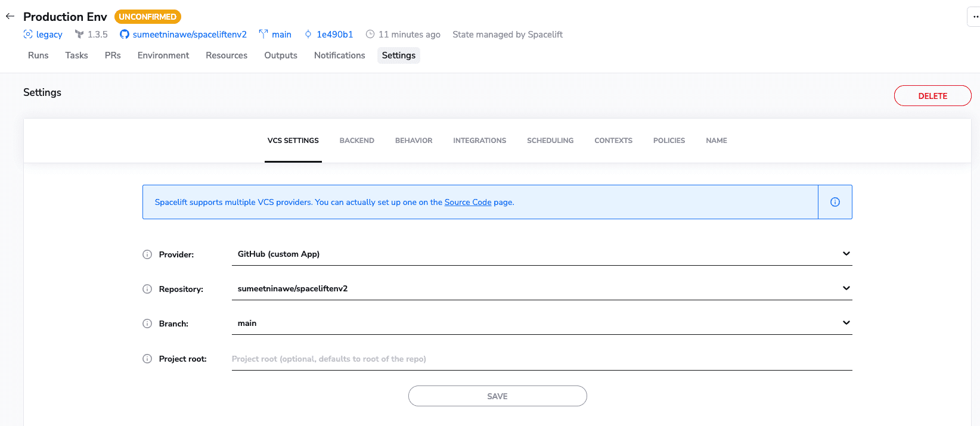Click the Terraform version icon beside 1.3.5
This screenshot has height=426, width=980.
79,35
